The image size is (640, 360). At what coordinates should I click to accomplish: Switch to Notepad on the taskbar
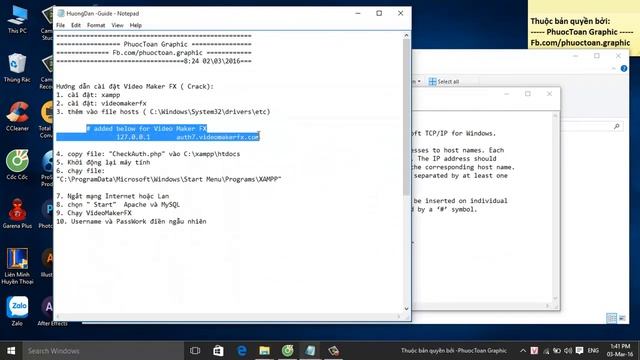(x=311, y=351)
